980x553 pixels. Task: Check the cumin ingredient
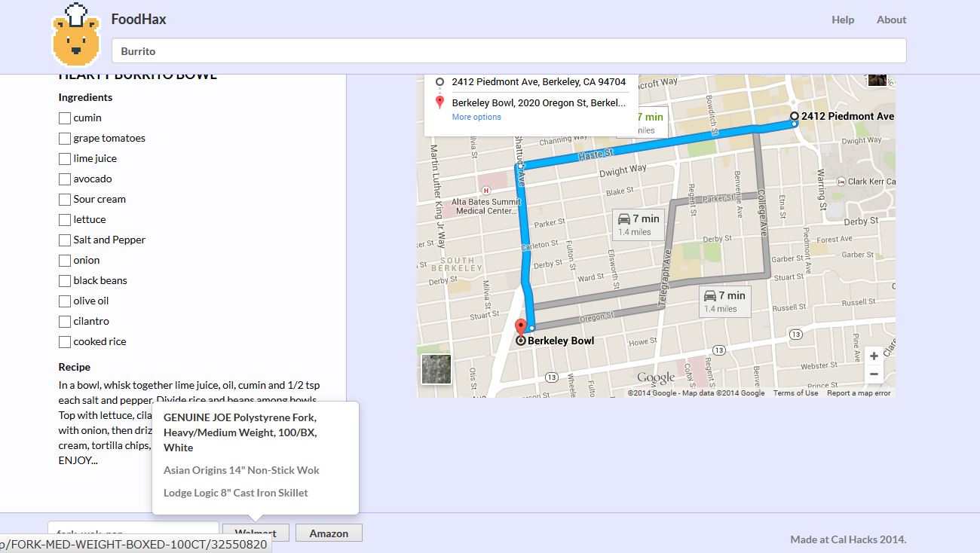pyautogui.click(x=65, y=118)
